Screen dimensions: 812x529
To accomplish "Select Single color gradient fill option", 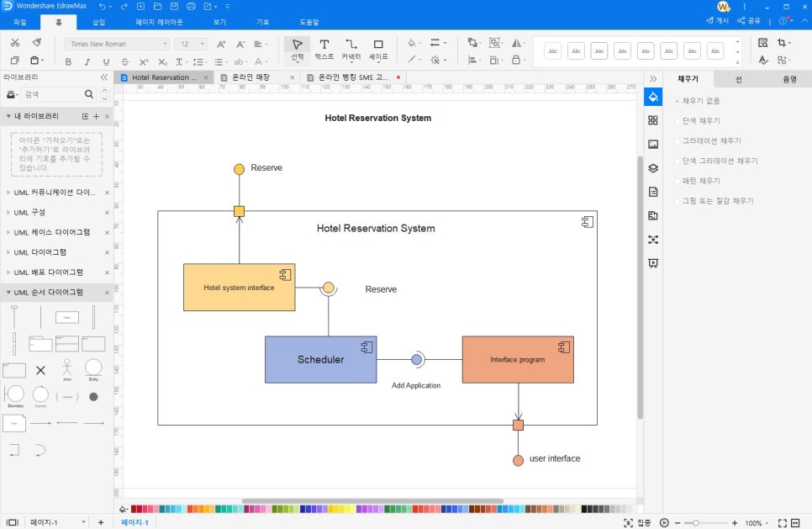I will click(678, 161).
